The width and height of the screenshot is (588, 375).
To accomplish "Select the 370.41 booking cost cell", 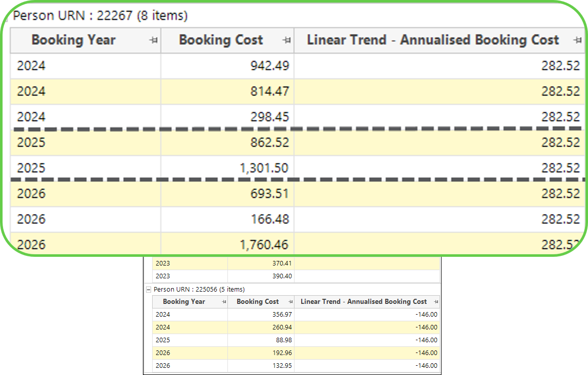I will [x=261, y=263].
